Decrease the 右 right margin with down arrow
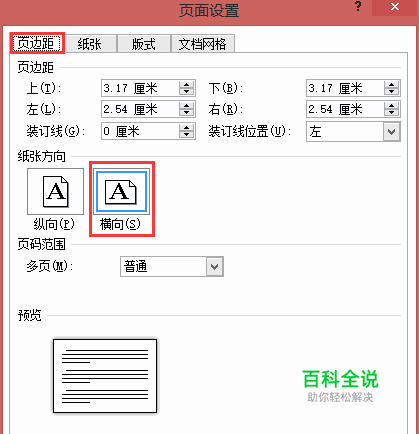 (392, 113)
